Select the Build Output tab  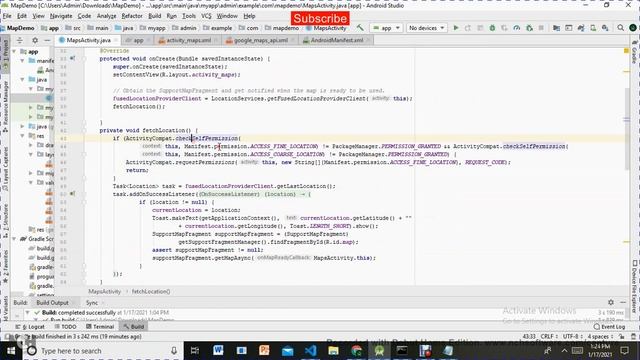[52, 302]
